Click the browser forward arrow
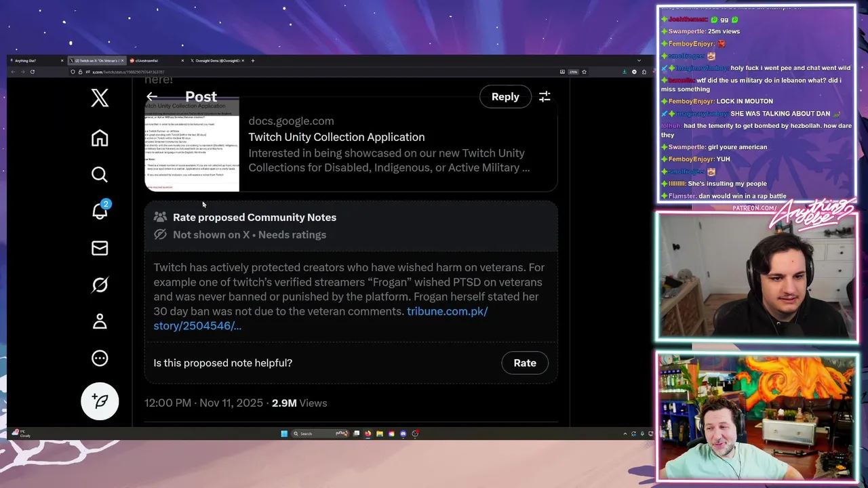 click(22, 72)
